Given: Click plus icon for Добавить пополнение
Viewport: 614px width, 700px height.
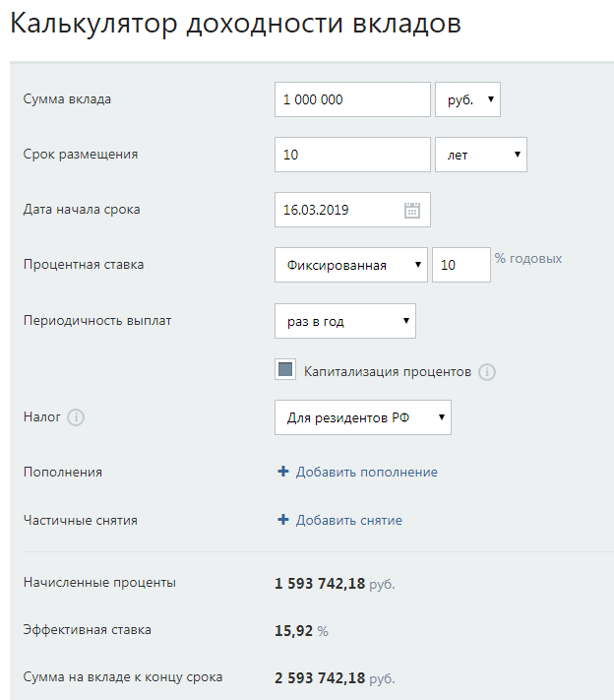Looking at the screenshot, I should pyautogui.click(x=283, y=472).
